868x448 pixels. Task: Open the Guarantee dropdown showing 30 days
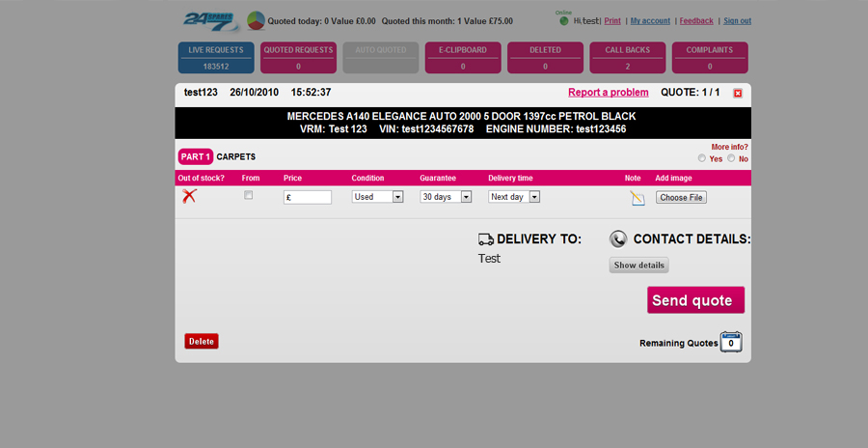click(446, 197)
